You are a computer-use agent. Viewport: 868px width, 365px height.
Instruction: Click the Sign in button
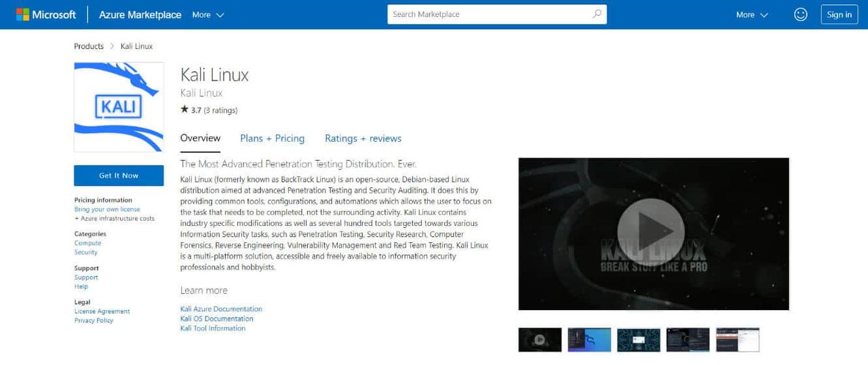point(839,14)
